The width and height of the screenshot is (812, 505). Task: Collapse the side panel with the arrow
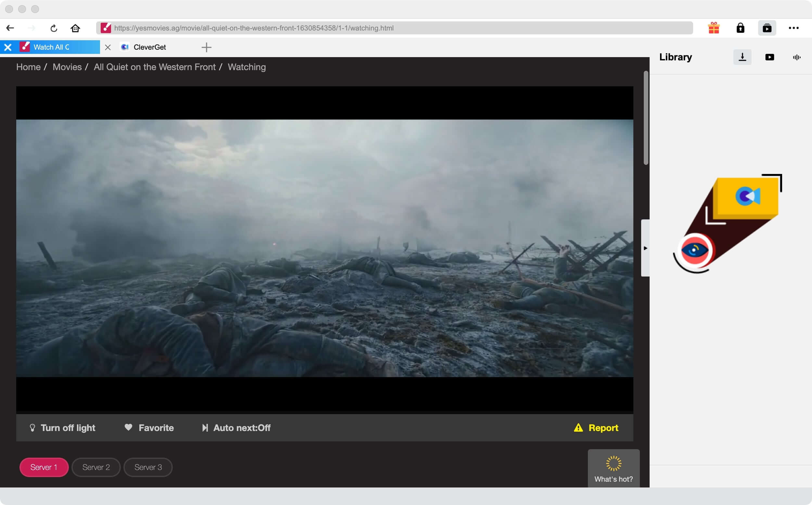coord(645,248)
